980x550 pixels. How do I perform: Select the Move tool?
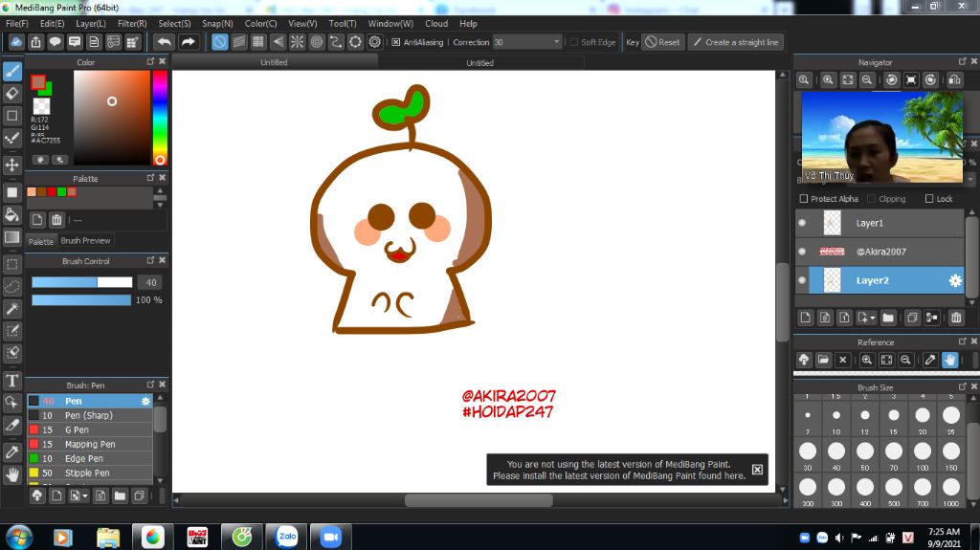(x=11, y=165)
